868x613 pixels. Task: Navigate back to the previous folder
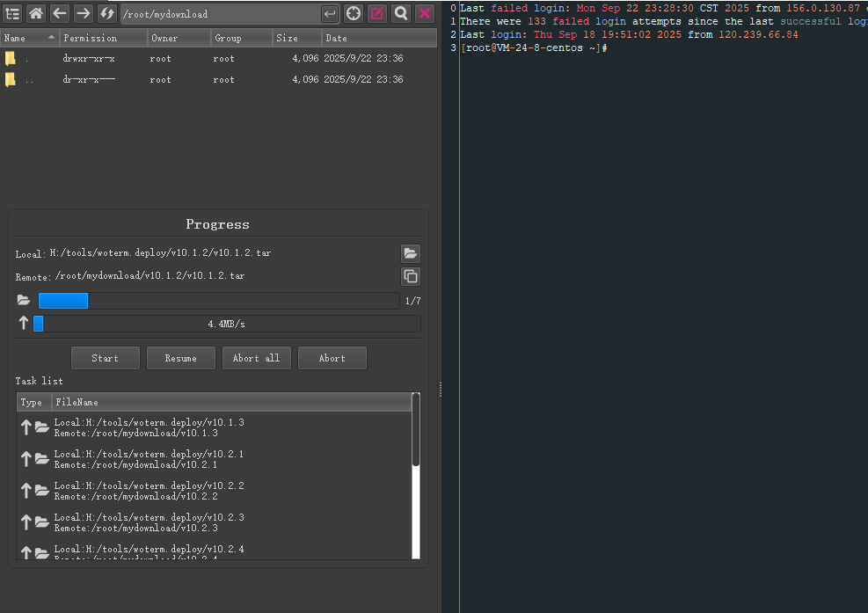coord(60,13)
